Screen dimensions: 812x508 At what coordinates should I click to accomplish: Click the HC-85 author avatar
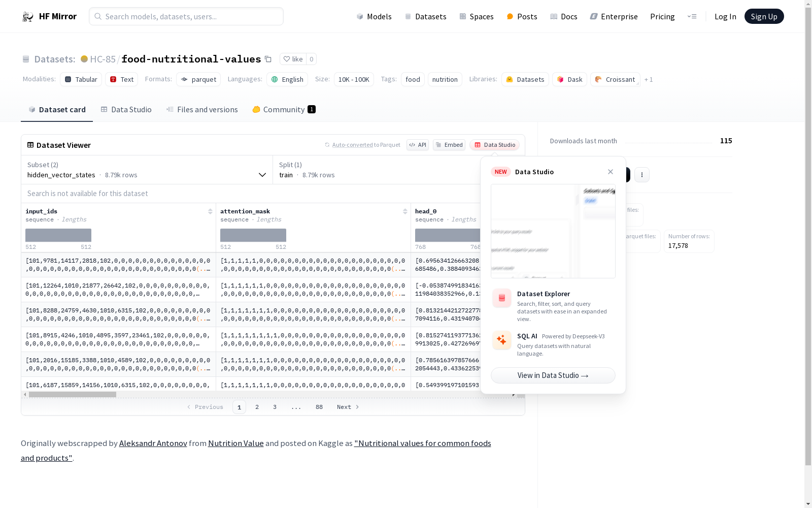(84, 59)
